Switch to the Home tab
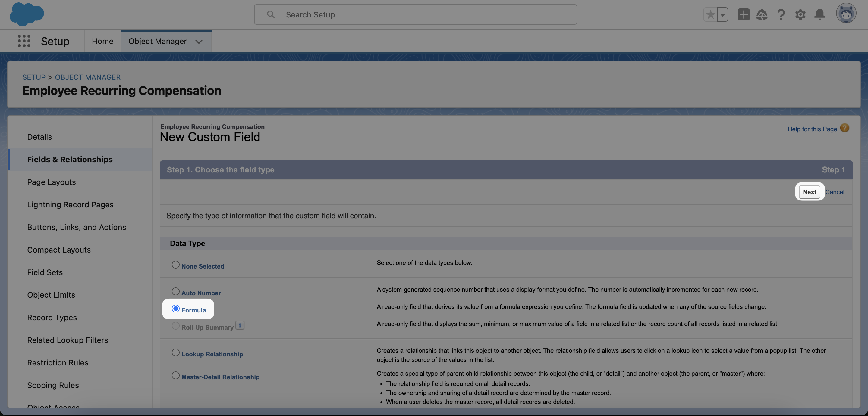Image resolution: width=868 pixels, height=416 pixels. click(102, 41)
